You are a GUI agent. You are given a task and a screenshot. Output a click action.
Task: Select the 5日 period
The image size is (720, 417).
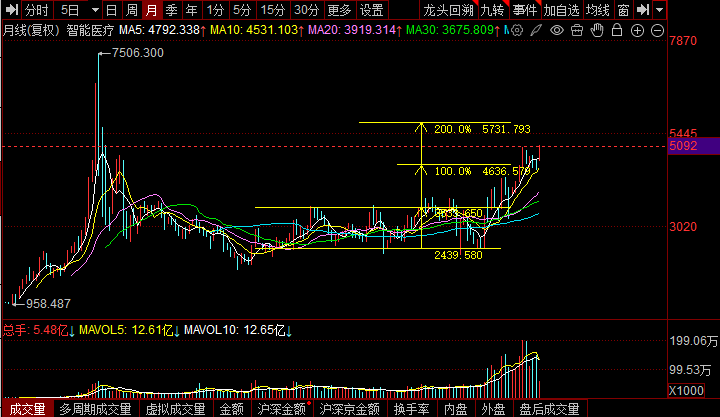70,10
